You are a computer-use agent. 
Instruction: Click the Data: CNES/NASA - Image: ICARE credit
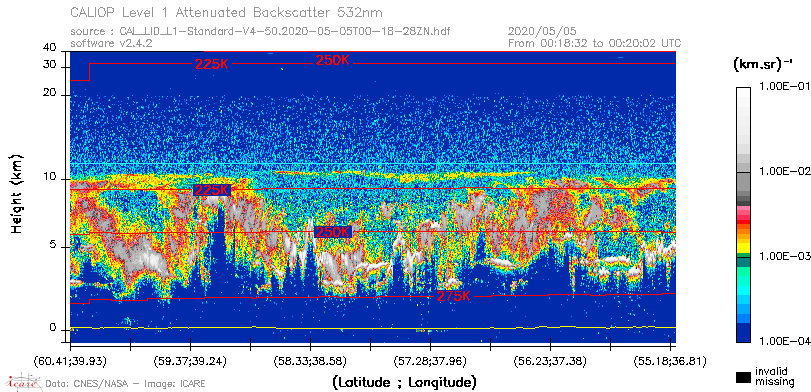click(x=125, y=384)
